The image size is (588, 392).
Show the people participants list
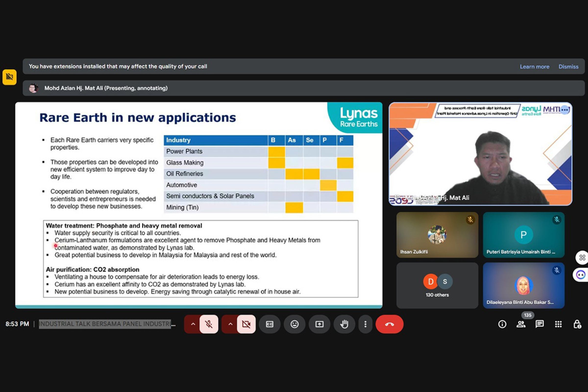click(521, 324)
